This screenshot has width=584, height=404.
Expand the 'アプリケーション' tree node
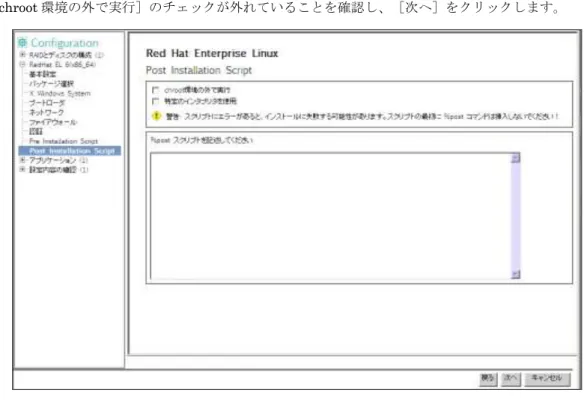22,160
